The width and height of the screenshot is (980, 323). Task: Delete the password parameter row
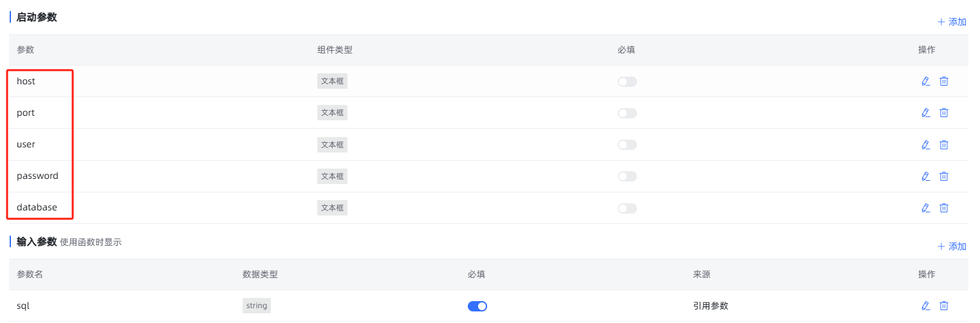[944, 176]
